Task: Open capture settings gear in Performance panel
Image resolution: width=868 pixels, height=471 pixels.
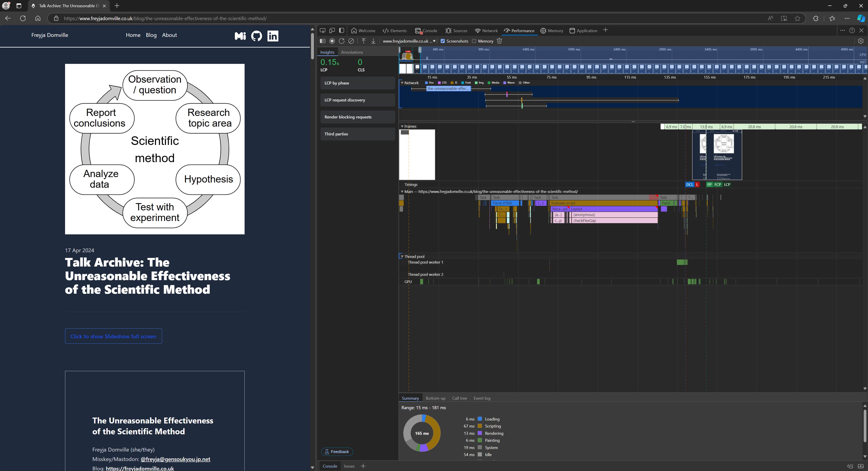Action: coord(861,41)
